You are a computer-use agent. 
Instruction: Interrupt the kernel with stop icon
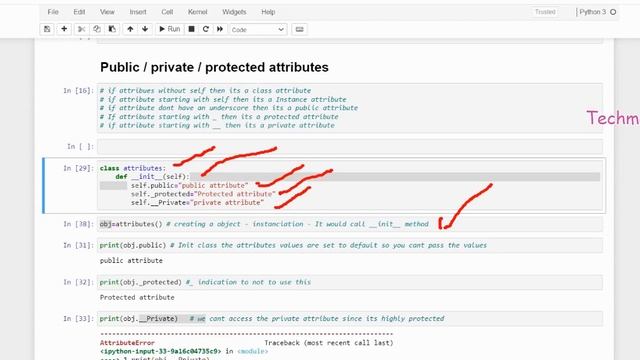coord(191,29)
